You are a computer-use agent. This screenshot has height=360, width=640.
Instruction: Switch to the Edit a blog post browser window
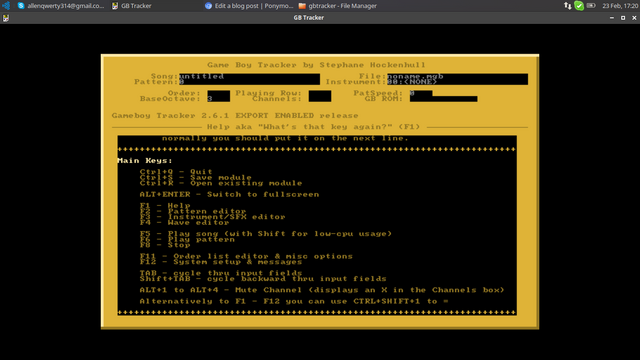[x=249, y=6]
